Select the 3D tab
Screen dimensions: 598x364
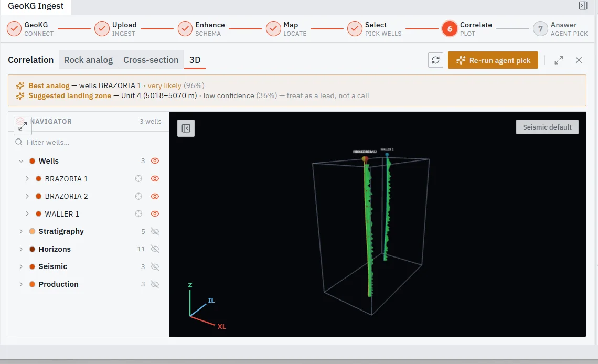[195, 60]
